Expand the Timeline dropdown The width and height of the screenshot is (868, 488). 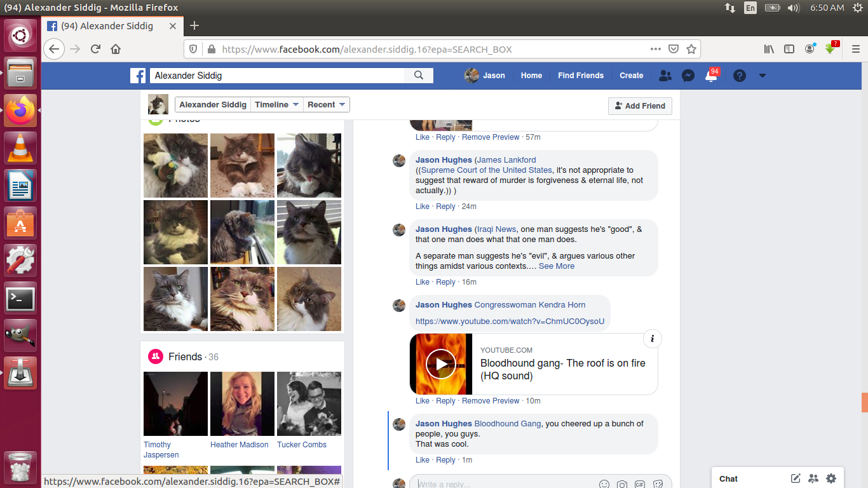point(277,105)
